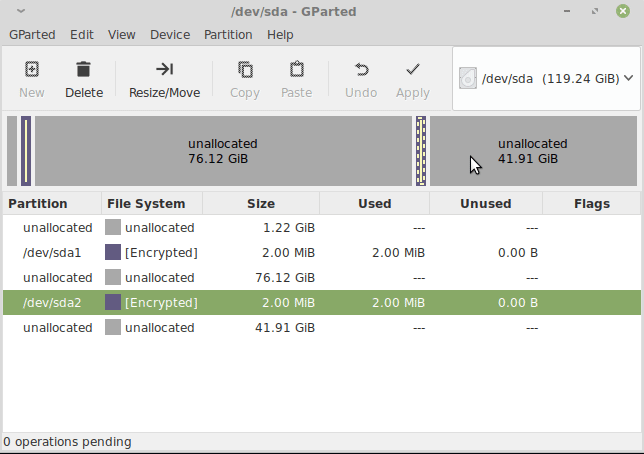Image resolution: width=644 pixels, height=454 pixels.
Task: Select the /dev/sda1 partition row
Action: click(322, 252)
